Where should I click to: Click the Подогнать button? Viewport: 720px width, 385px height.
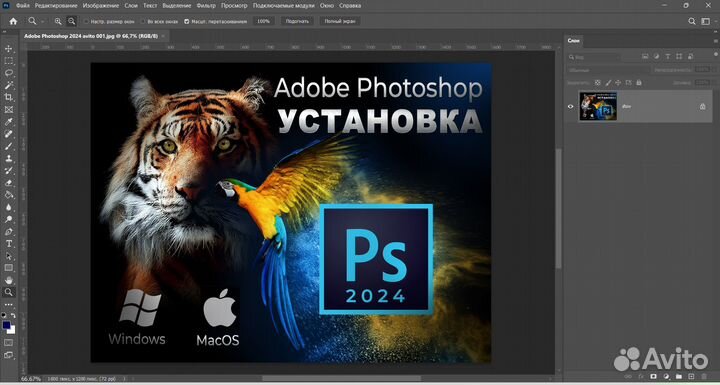297,21
